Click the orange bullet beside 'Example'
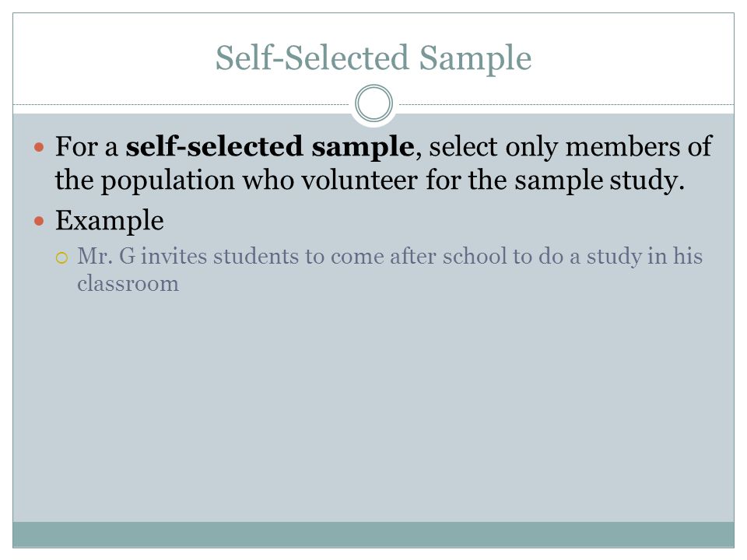 (x=39, y=221)
